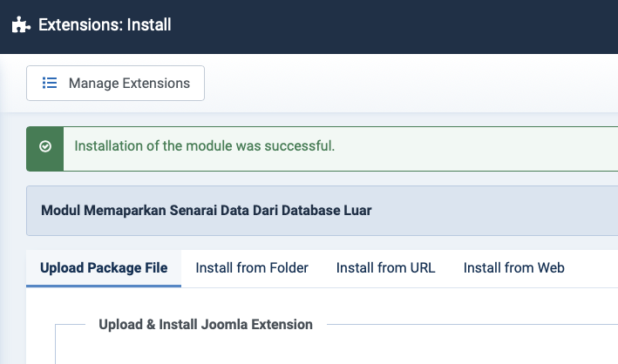Click the installation successful message text
Viewport: 618px width, 364px height.
coord(204,146)
